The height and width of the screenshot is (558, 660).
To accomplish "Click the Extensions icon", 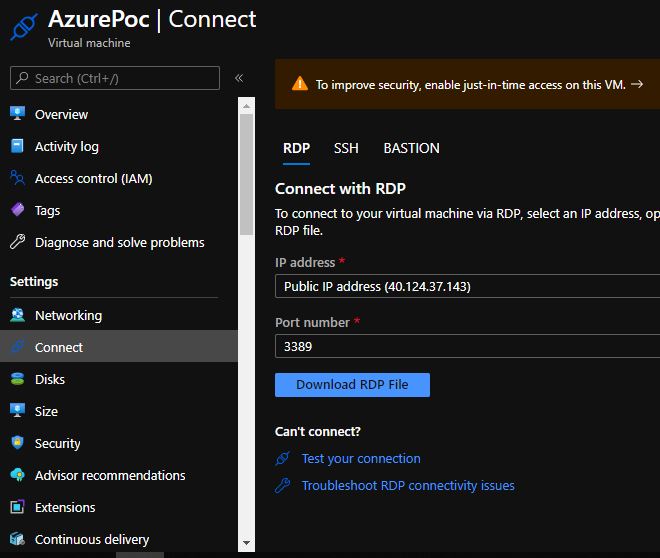I will pos(17,507).
